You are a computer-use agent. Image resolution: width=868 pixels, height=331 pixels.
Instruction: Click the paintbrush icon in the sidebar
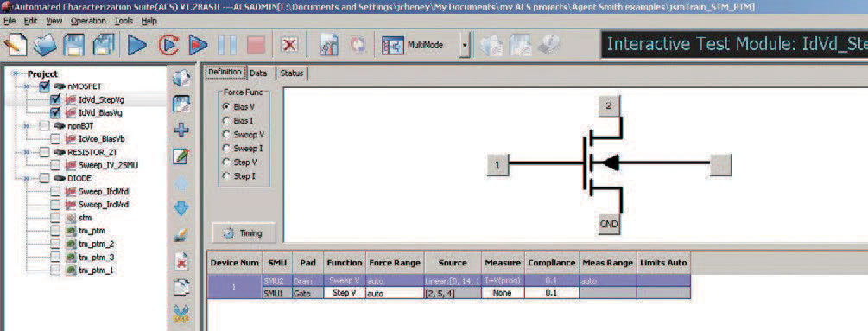pos(181,235)
